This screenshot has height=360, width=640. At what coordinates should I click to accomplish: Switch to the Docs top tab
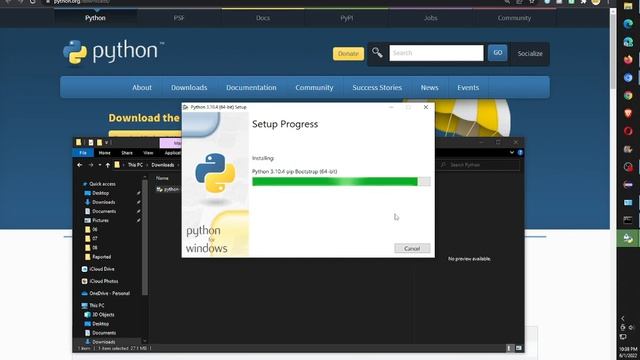click(263, 18)
